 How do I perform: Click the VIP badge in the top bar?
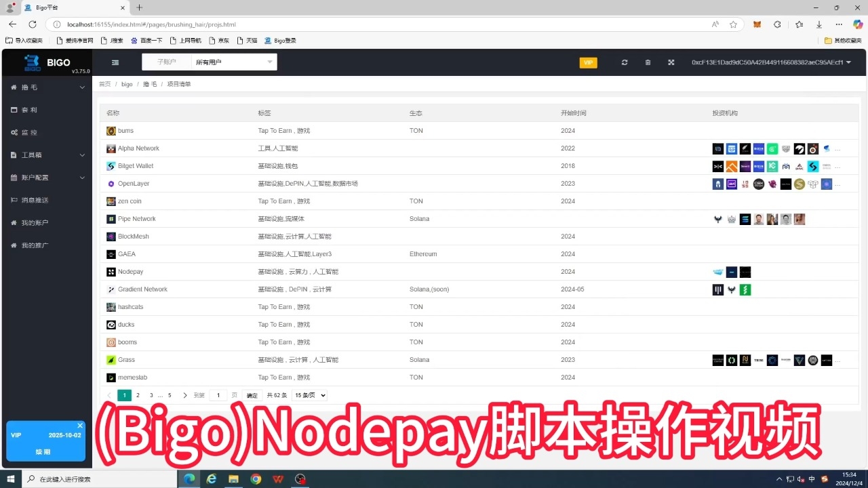pos(588,62)
